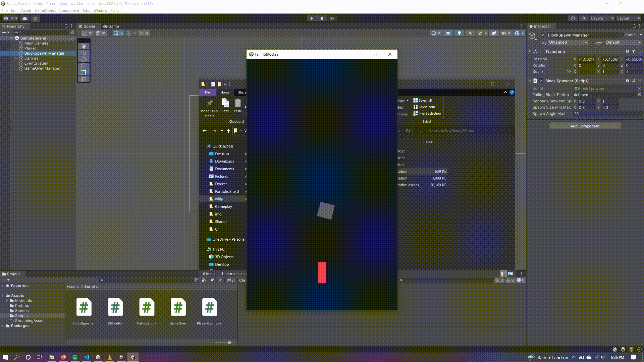Adjust the project icon size slider
Viewport: 644px width, 362px height.
(229, 343)
